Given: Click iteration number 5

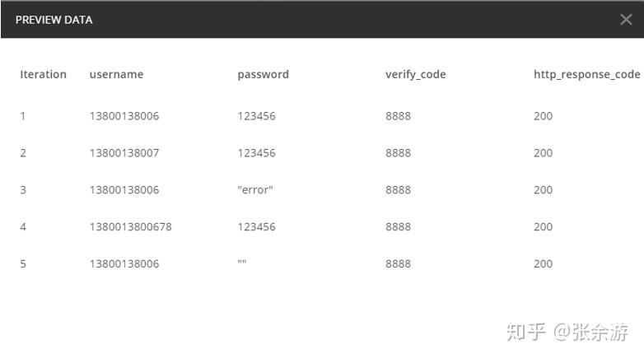Looking at the screenshot, I should point(23,263).
